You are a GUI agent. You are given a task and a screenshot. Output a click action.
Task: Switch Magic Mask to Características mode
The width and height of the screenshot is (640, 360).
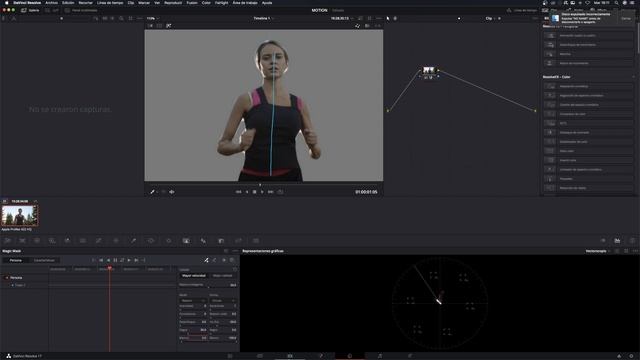pyautogui.click(x=44, y=260)
